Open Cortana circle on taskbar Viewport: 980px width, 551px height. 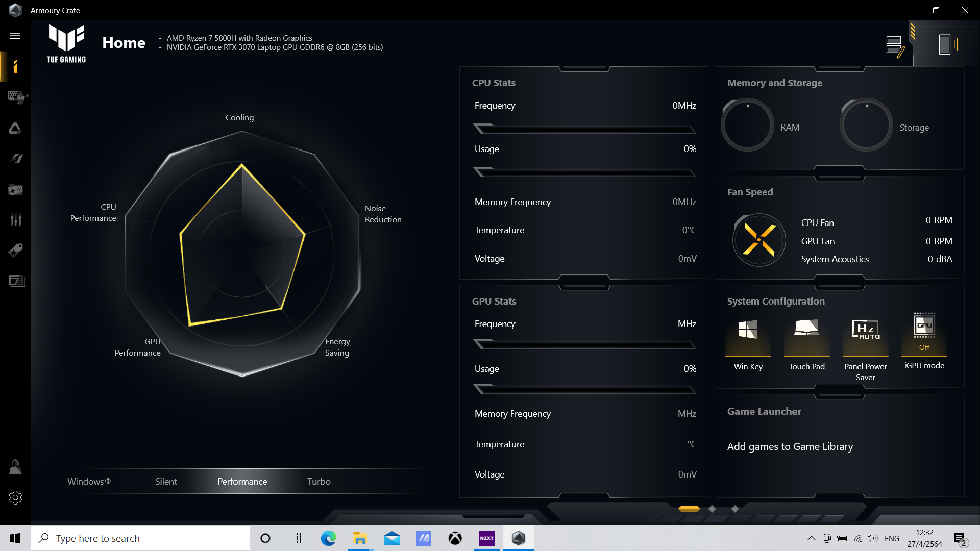265,538
